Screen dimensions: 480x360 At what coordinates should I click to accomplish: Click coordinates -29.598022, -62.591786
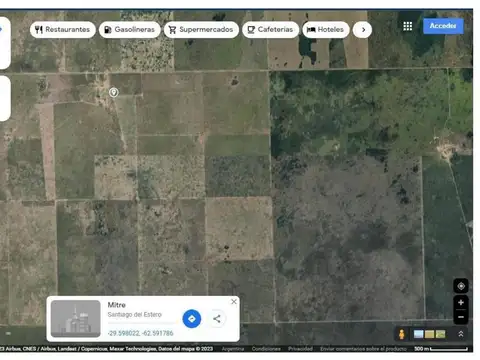pyautogui.click(x=140, y=333)
